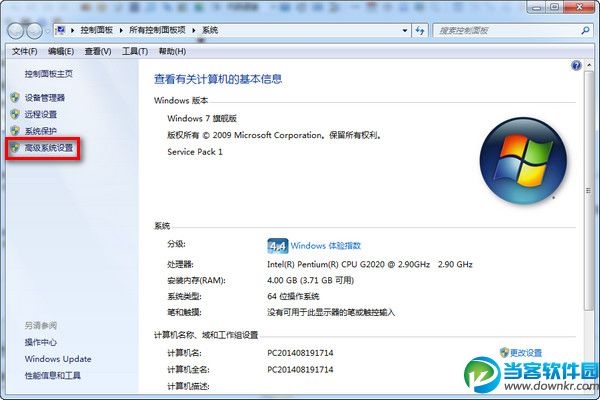Screen dimensions: 600x400
Task: Click the shield icon beside 更改设置
Action: [504, 353]
